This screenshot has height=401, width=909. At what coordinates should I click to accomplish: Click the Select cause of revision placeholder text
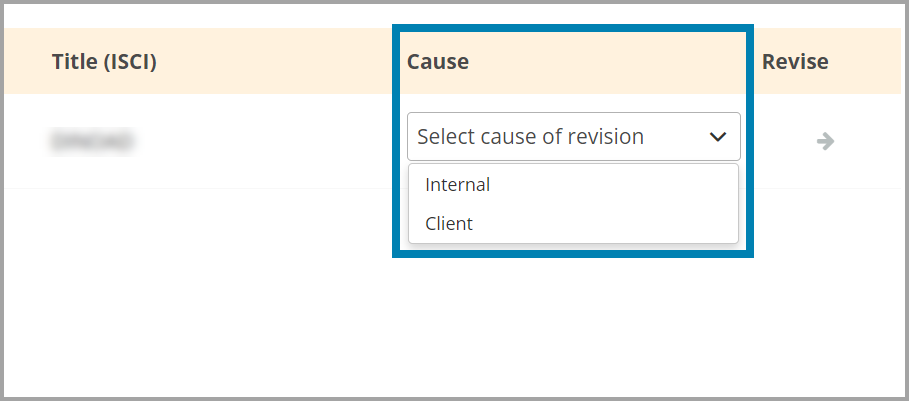(530, 137)
